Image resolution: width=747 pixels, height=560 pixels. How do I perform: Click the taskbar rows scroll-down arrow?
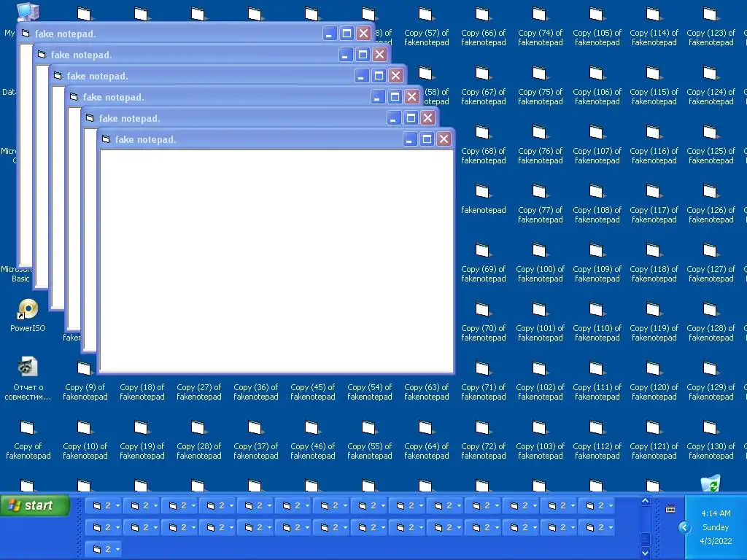click(x=645, y=553)
